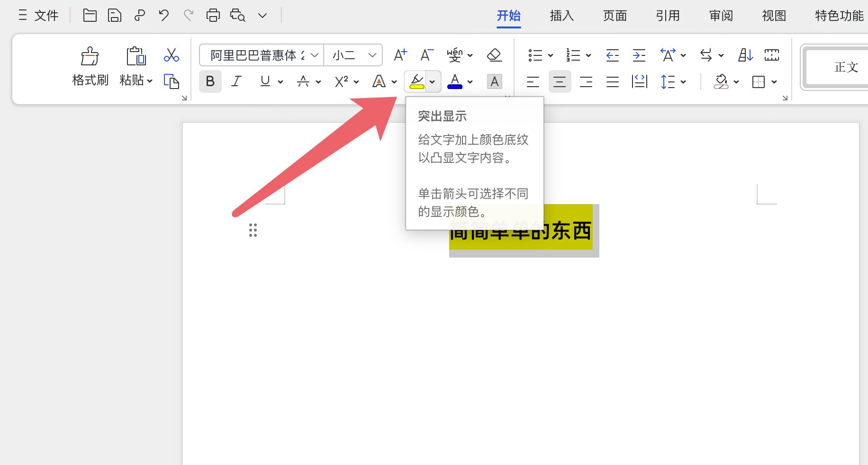The width and height of the screenshot is (868, 465).
Task: Apply superscript X² formatting
Action: 342,81
